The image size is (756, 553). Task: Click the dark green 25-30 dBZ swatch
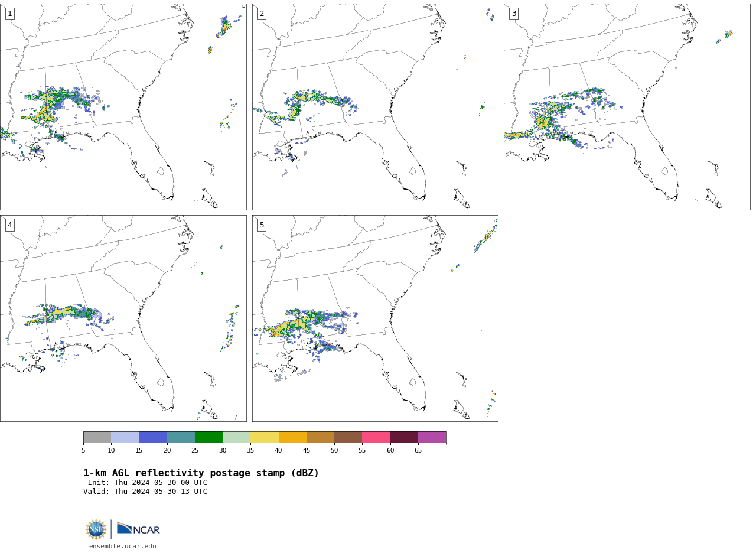point(208,437)
